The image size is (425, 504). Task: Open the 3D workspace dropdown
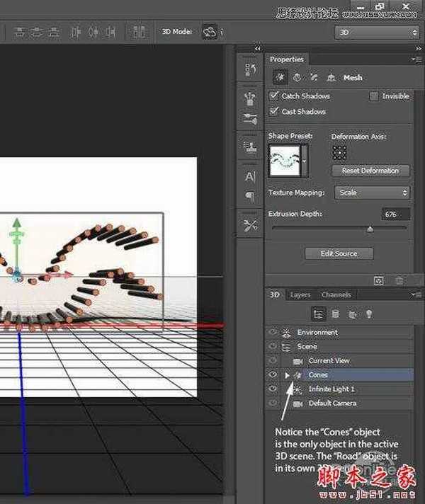pyautogui.click(x=377, y=33)
